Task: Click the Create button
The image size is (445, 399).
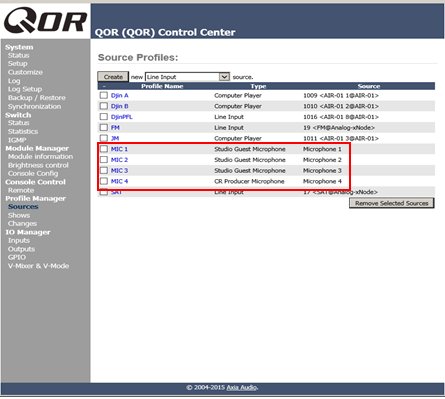Action: [113, 77]
